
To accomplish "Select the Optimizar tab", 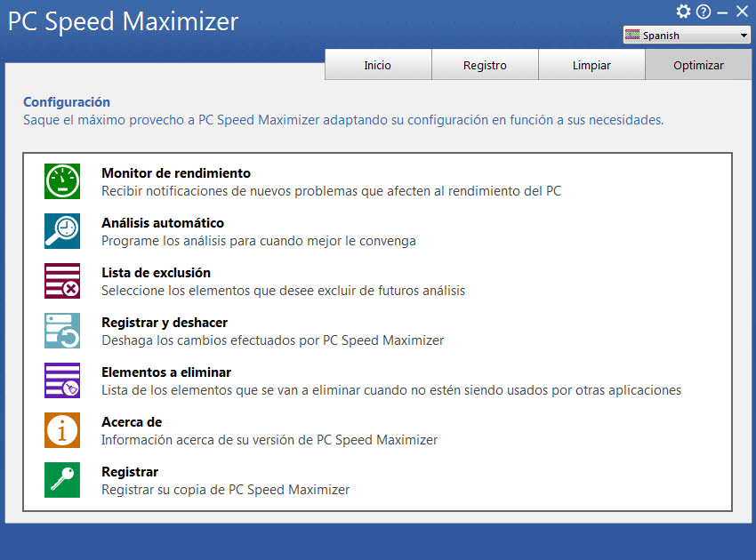I will (698, 65).
